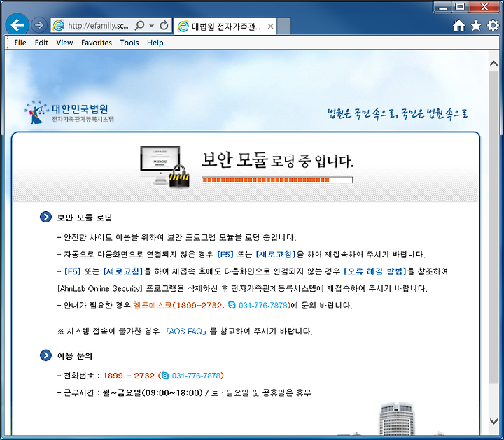
Task: Refresh the page with the reload icon
Action: pyautogui.click(x=164, y=25)
